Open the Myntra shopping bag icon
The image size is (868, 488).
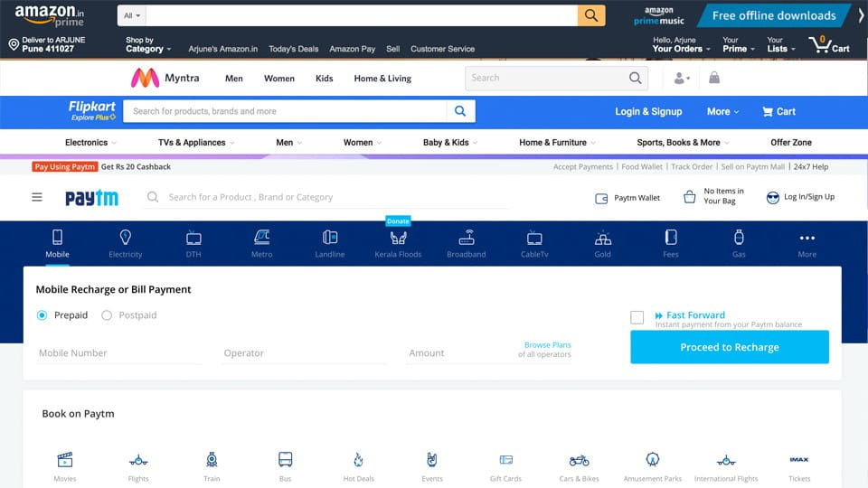click(x=714, y=78)
